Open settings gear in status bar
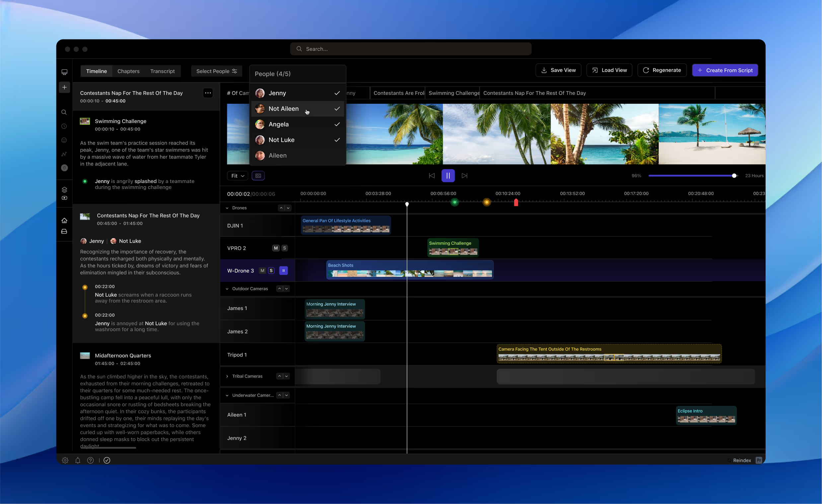822x504 pixels. (65, 460)
